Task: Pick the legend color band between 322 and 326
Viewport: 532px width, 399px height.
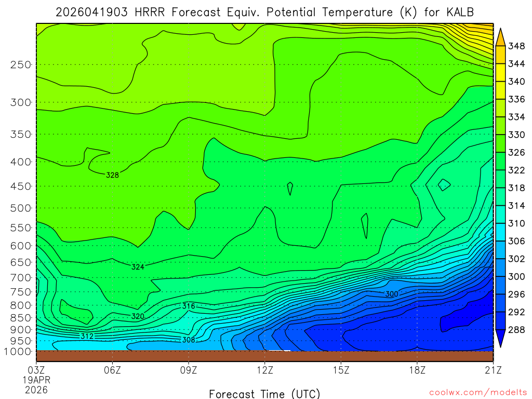Action: click(500, 161)
